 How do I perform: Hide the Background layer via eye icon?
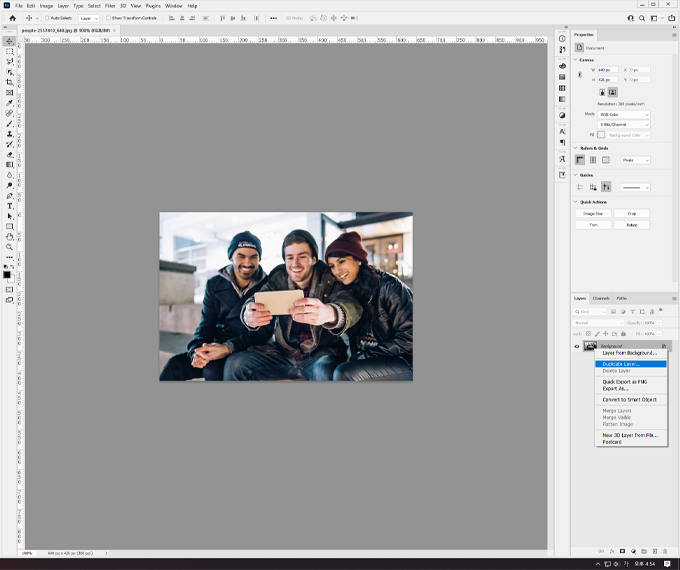pyautogui.click(x=577, y=346)
